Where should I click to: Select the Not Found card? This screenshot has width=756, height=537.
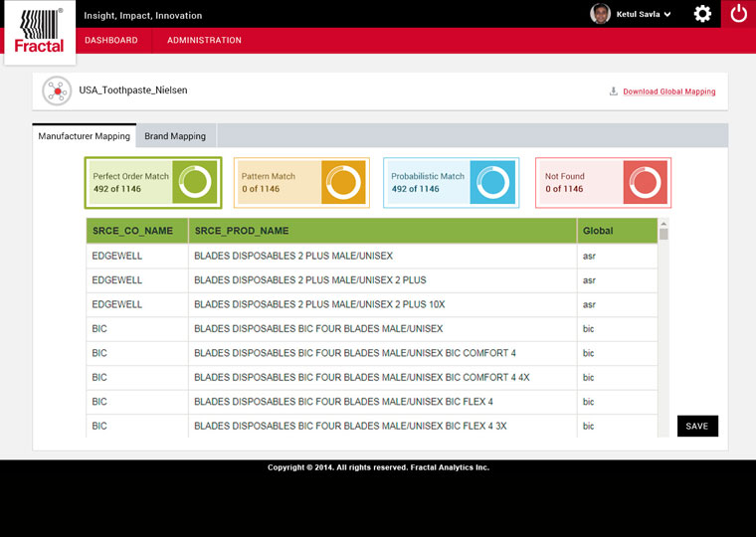click(603, 183)
